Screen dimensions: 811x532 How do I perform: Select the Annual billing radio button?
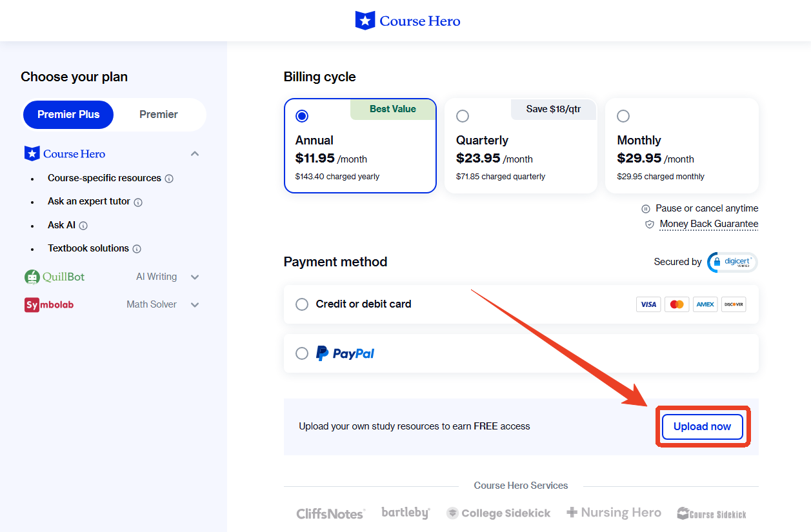(x=302, y=116)
